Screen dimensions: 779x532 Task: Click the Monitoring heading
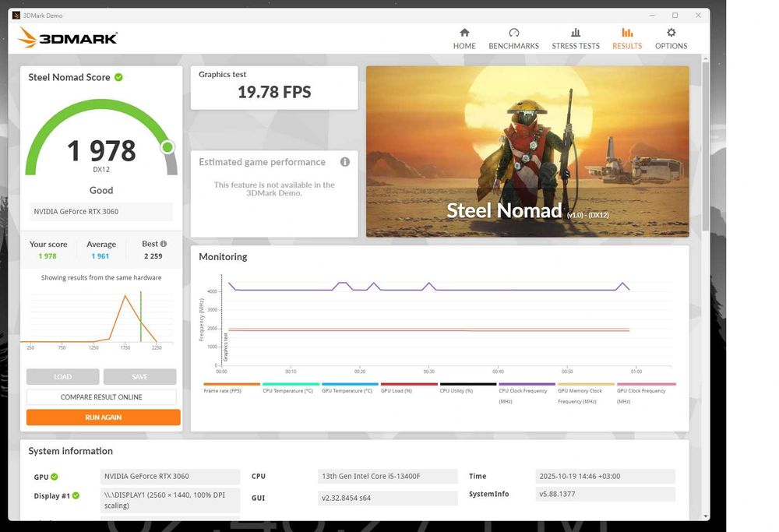[x=223, y=257]
